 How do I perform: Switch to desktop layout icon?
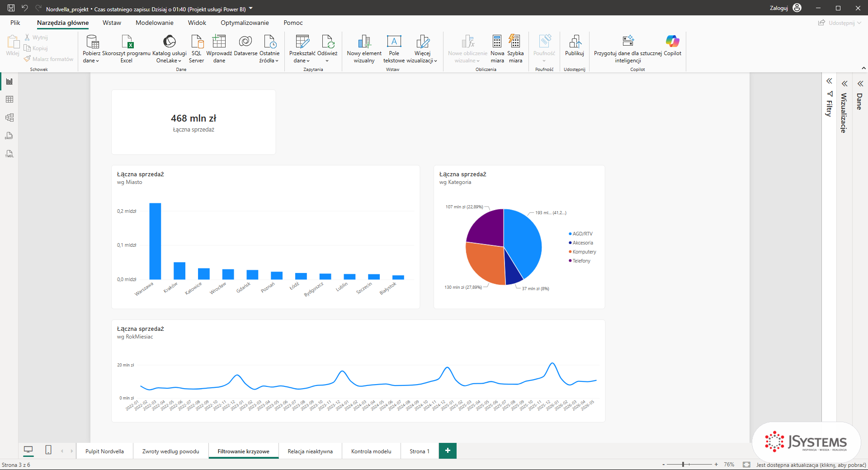(28, 450)
